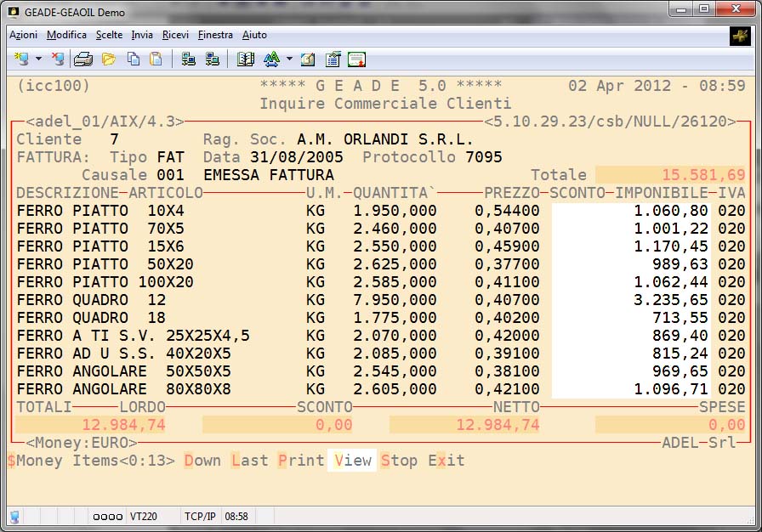Click the properties checklist toolbar icon
The width and height of the screenshot is (762, 532).
click(333, 59)
